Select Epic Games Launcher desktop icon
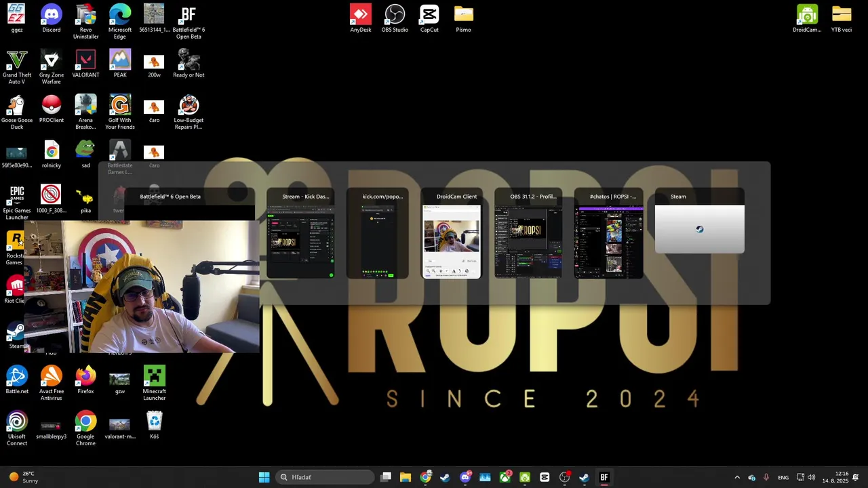868x488 pixels. (17, 203)
